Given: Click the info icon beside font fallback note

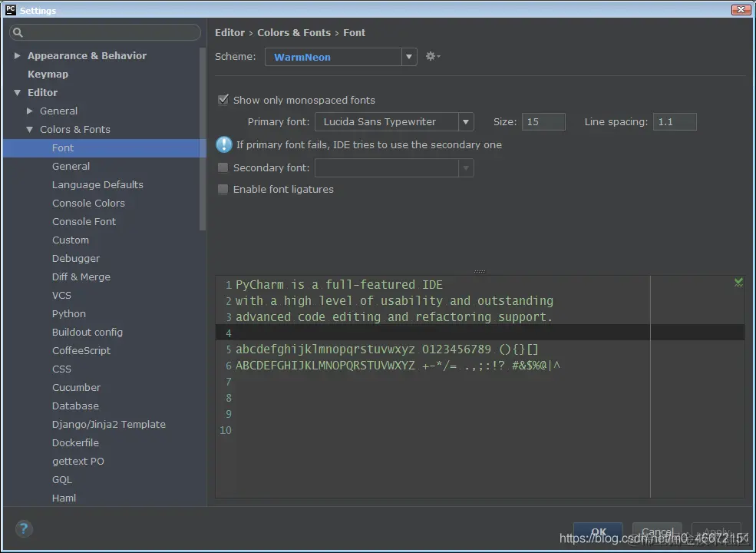Looking at the screenshot, I should (x=223, y=144).
